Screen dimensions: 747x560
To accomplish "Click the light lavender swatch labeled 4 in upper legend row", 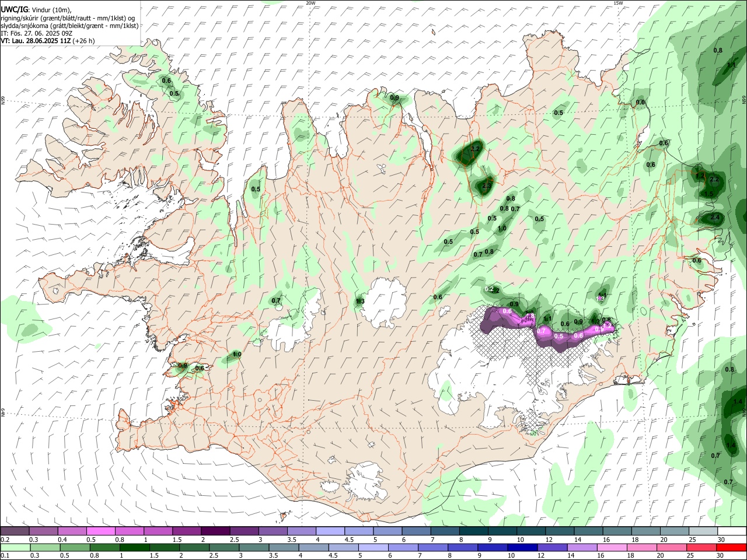I will (x=330, y=531).
